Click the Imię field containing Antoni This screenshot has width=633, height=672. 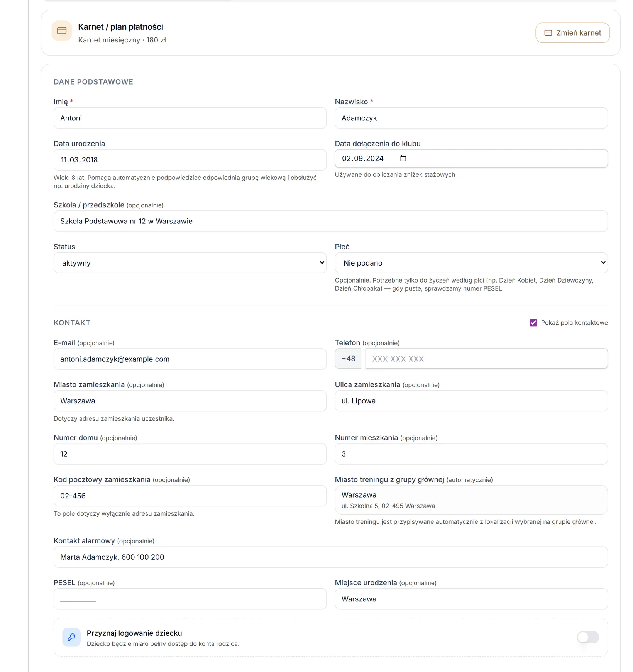coord(190,118)
